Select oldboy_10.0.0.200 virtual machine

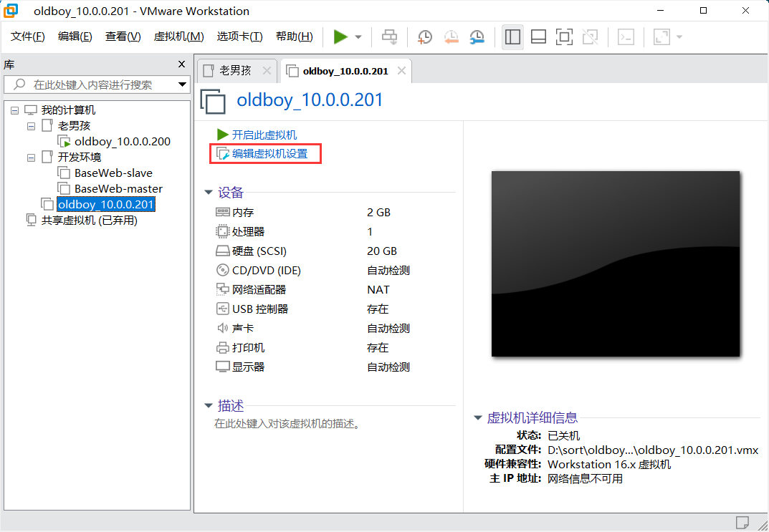122,142
